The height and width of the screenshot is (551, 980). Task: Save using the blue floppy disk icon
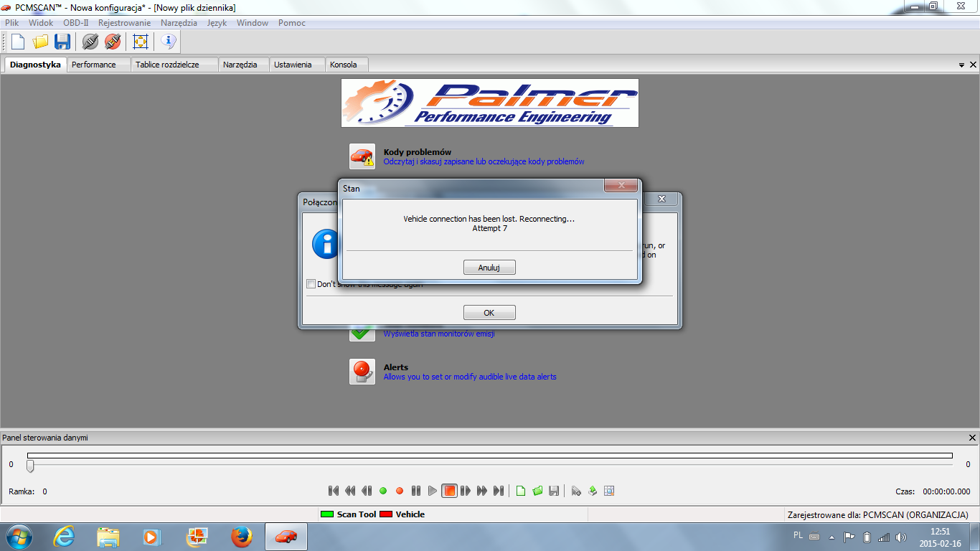[x=62, y=42]
